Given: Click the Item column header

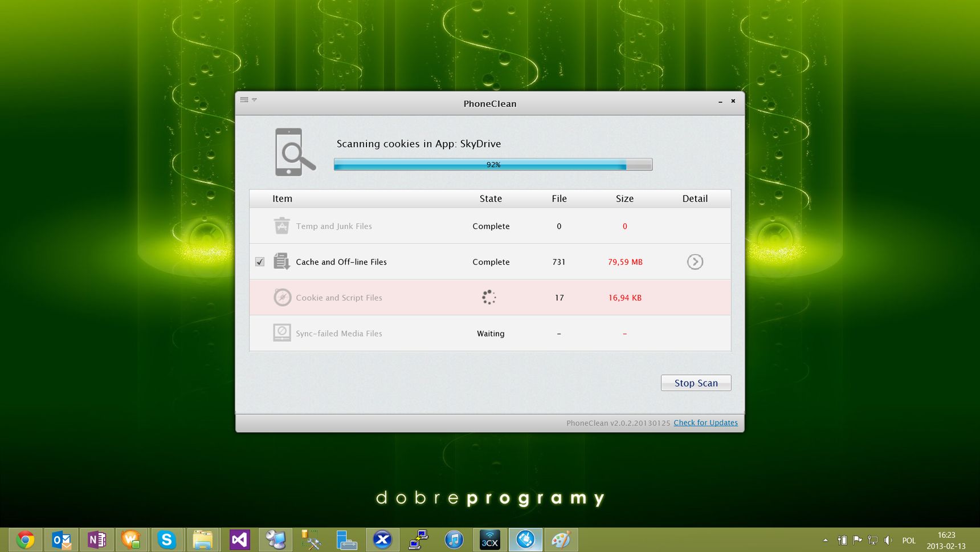Looking at the screenshot, I should (x=282, y=198).
